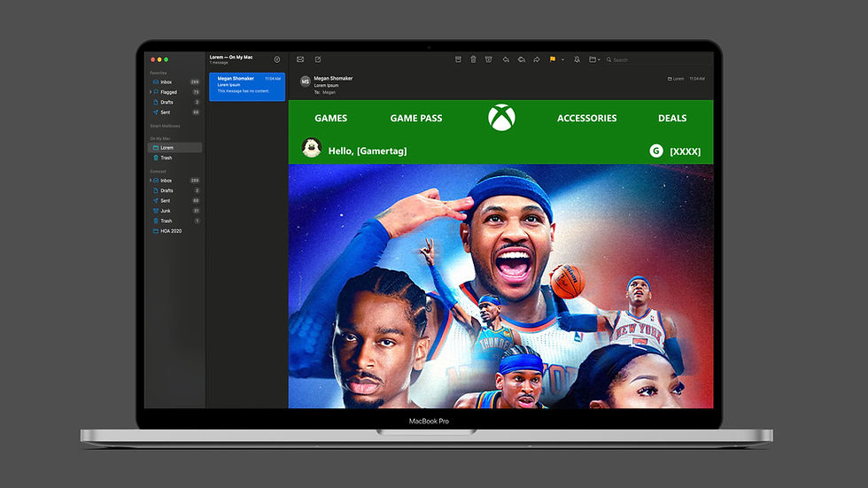
Task: Reply to the message
Action: pos(506,59)
